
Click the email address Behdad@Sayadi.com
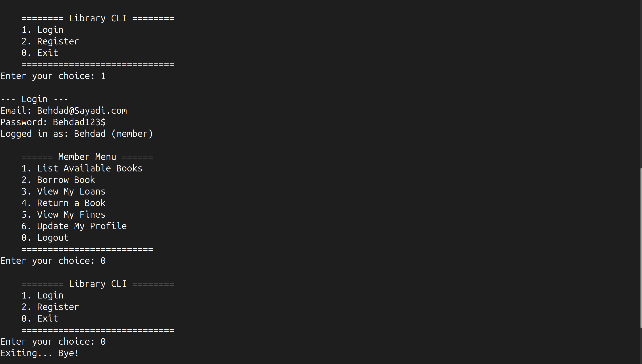pos(82,111)
